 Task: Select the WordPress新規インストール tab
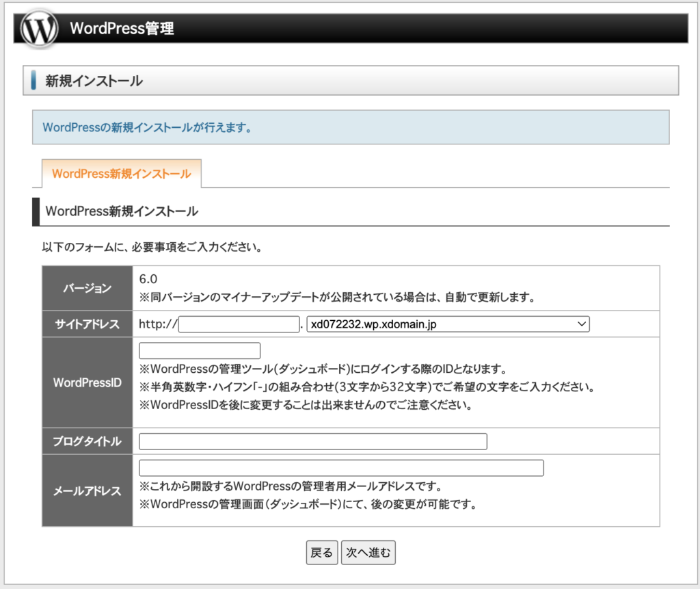(121, 174)
